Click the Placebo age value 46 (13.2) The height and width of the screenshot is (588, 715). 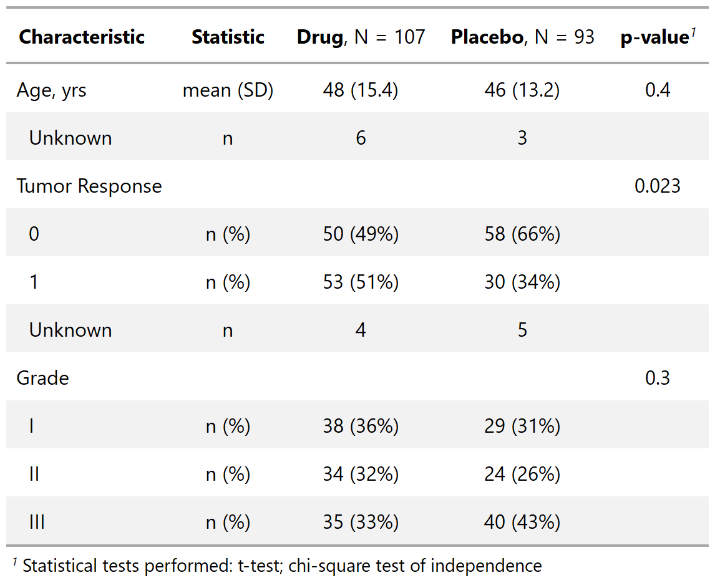click(522, 90)
